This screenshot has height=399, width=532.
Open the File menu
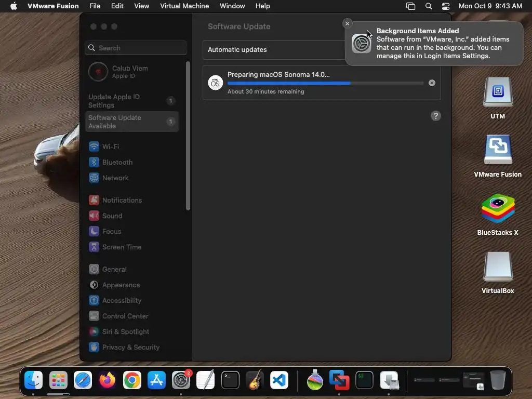[95, 6]
